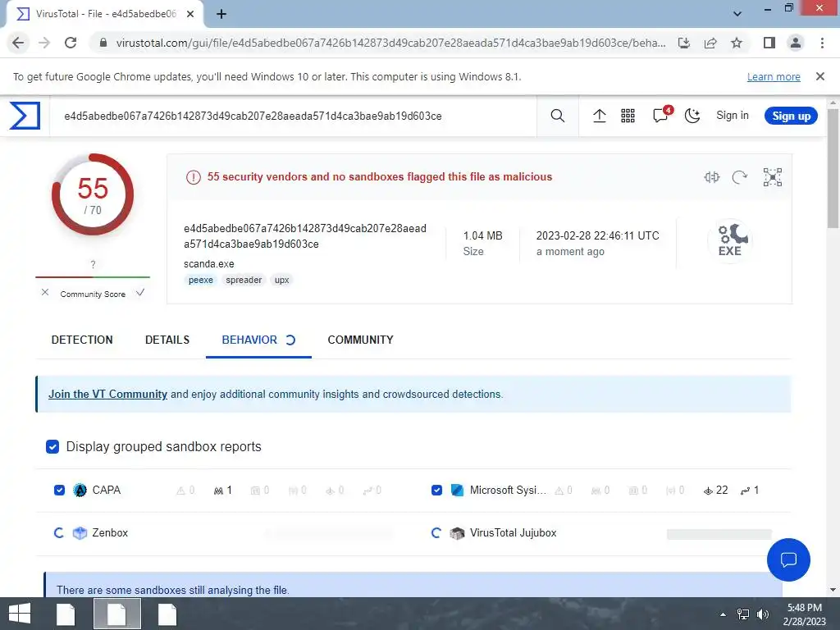
Task: Dismiss the Chrome update notification bar
Action: point(819,76)
